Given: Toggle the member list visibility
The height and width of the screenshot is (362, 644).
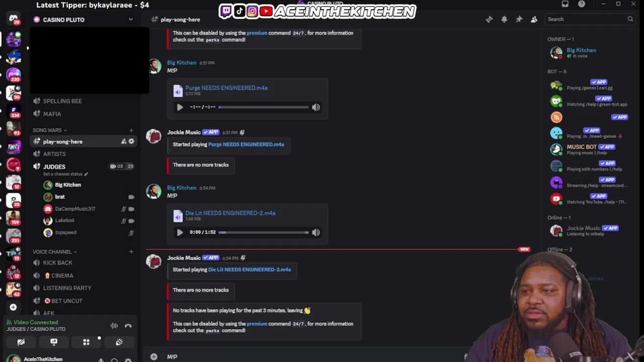Looking at the screenshot, I should (x=534, y=19).
